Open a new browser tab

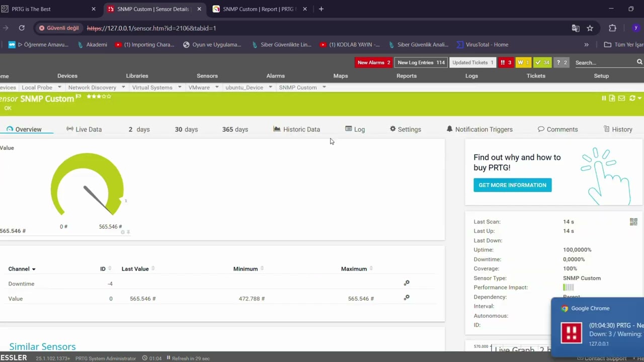coord(321,9)
